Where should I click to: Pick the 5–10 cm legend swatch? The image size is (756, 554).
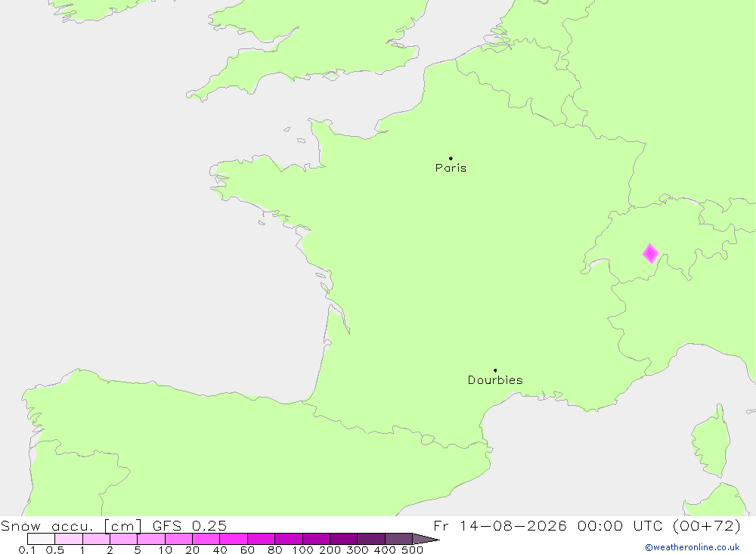point(151,539)
